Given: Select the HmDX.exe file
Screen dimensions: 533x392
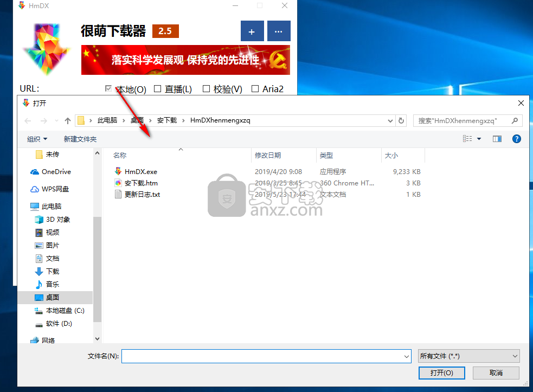Looking at the screenshot, I should (x=141, y=172).
